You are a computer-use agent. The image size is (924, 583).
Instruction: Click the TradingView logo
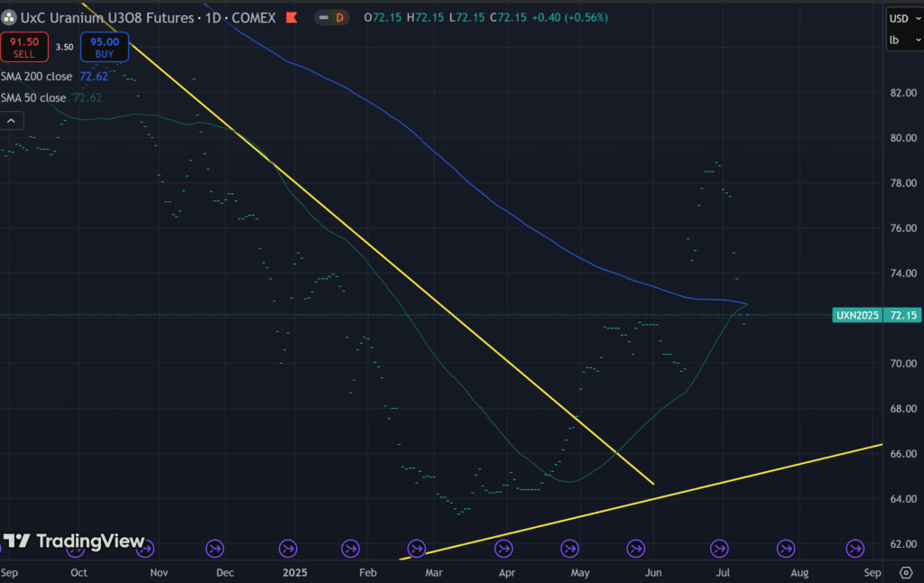(x=74, y=541)
